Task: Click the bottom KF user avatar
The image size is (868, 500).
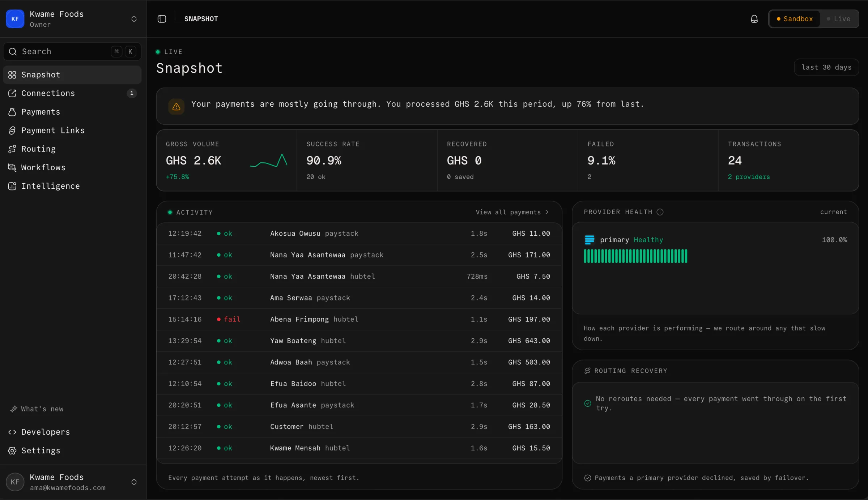Action: point(15,482)
